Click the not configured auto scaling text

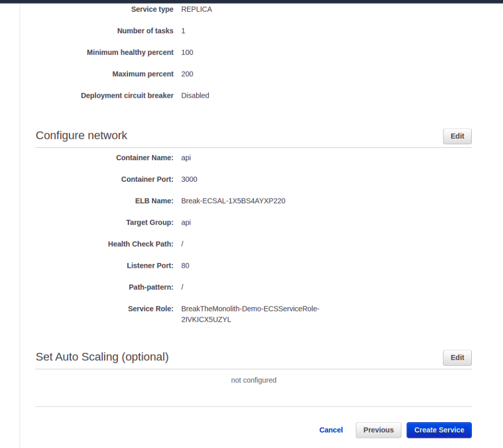(x=253, y=380)
